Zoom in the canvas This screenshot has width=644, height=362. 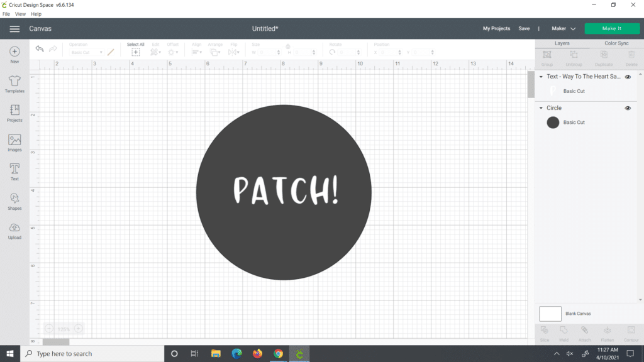pyautogui.click(x=78, y=329)
